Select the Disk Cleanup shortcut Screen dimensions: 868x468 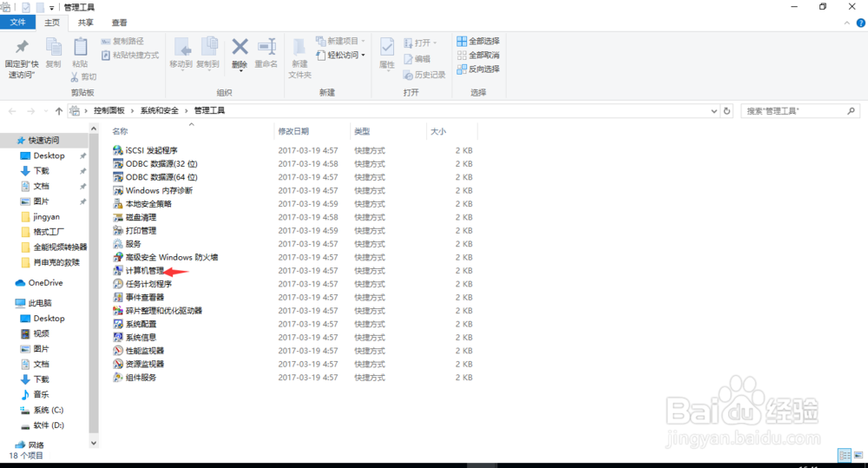[135, 217]
